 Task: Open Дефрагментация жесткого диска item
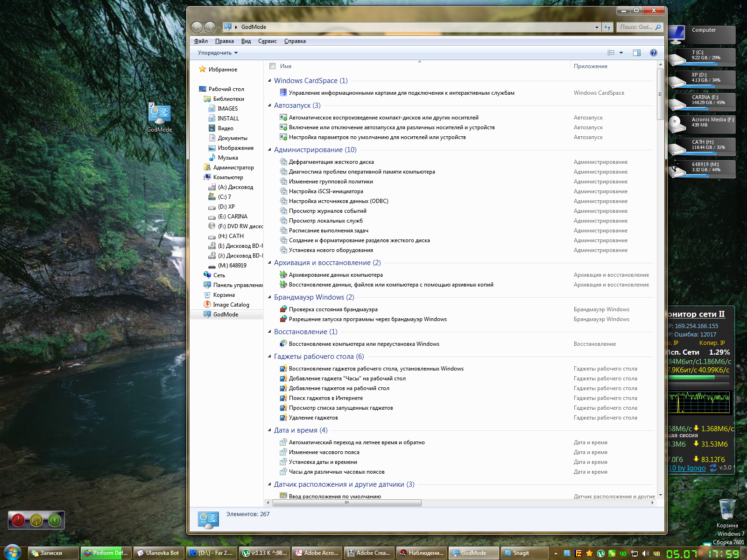(x=331, y=162)
